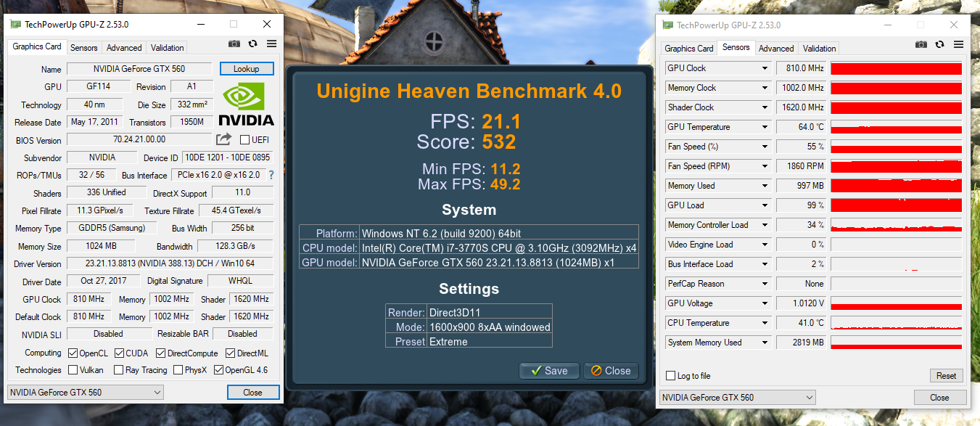Click the BIOS export share icon
Viewport: 980px width, 426px height.
[x=223, y=139]
